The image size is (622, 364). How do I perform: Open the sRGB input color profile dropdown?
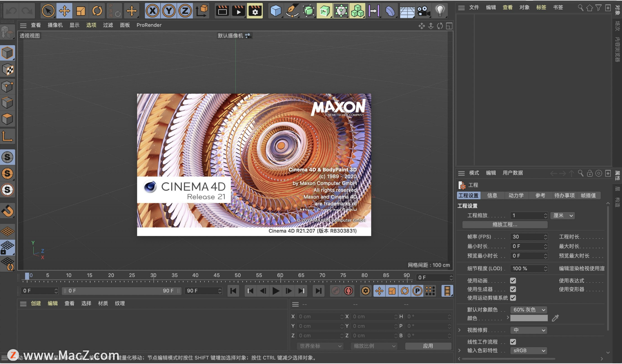(529, 350)
